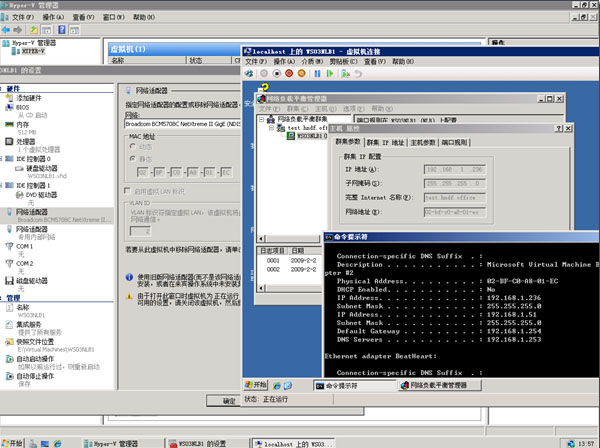600x448 pixels.
Task: Select automatic start action (自动启动操作)
Action: pos(34,359)
